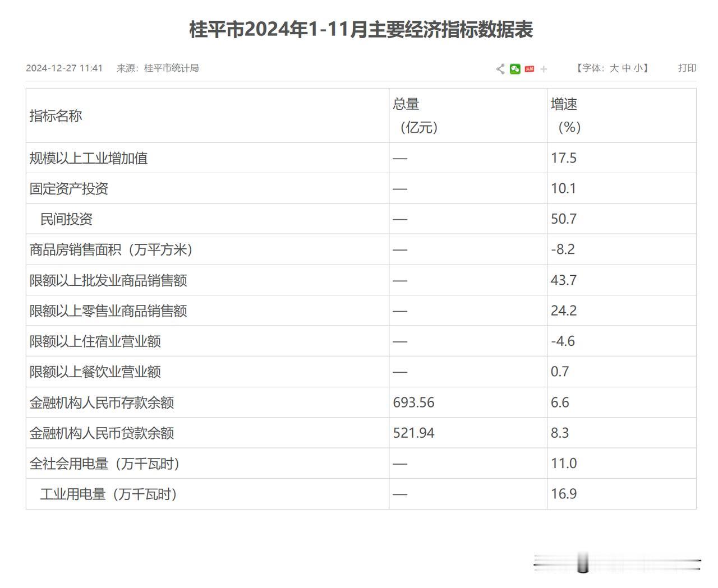The width and height of the screenshot is (718, 588).
Task: Click the growth value 43.7
Action: [x=564, y=280]
